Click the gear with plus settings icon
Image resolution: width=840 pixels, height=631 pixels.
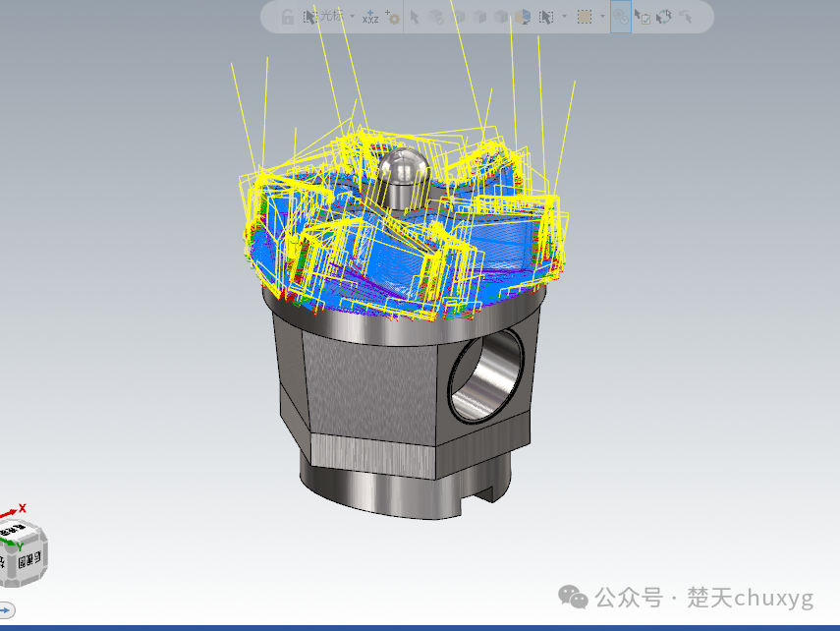coord(393,17)
